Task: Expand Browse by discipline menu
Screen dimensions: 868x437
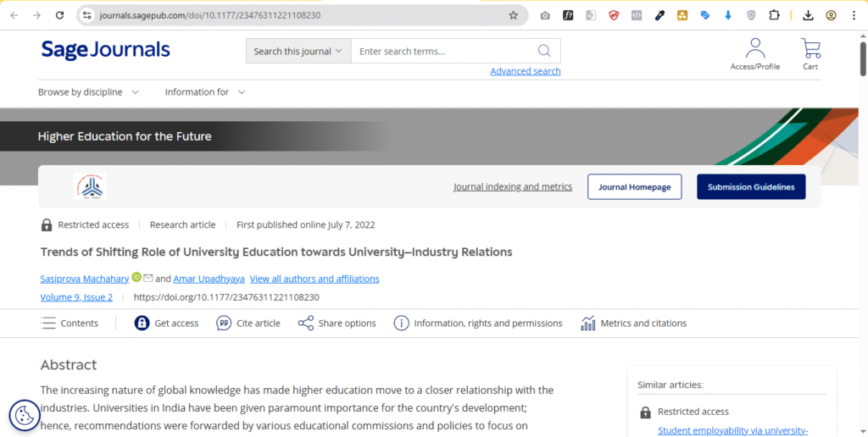Action: (88, 91)
